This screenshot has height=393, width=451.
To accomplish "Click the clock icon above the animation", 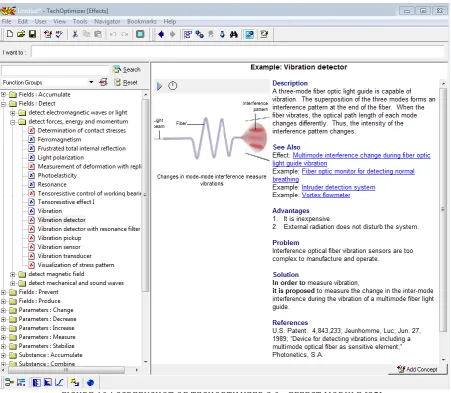I will click(173, 86).
